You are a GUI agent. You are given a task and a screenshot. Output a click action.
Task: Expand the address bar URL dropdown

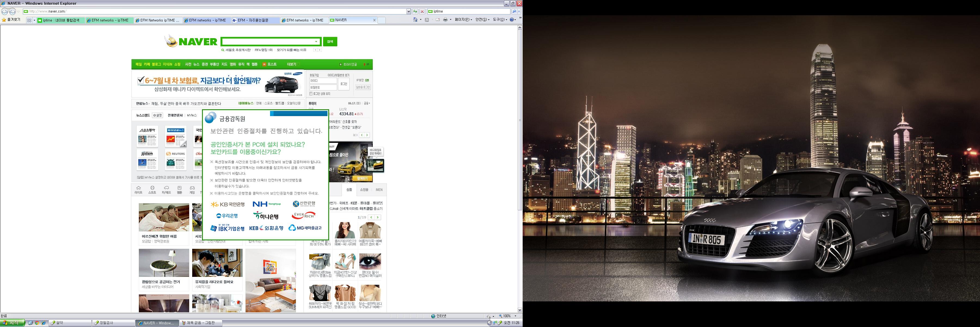coord(409,11)
